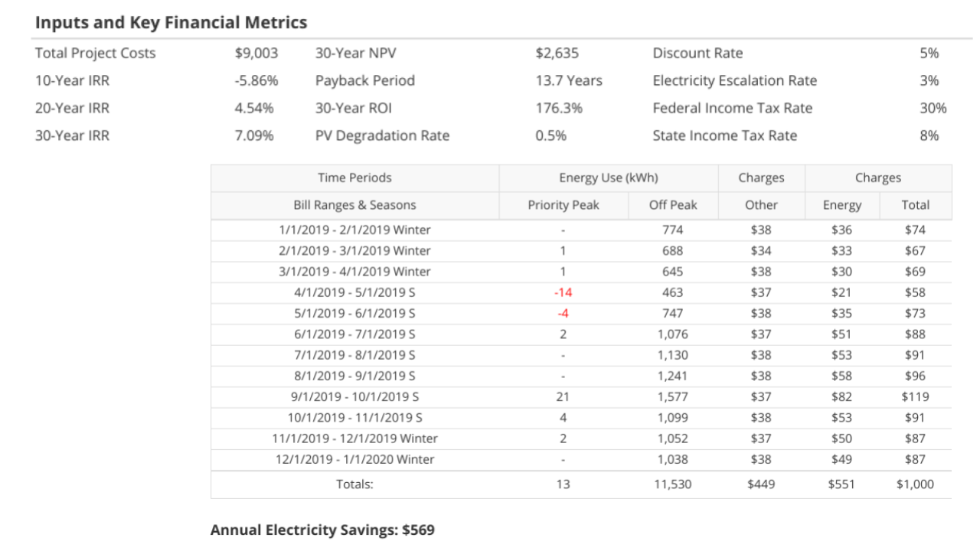Click the PV Degradation Rate 0.5% value
This screenshot has width=980, height=551.
tap(550, 136)
